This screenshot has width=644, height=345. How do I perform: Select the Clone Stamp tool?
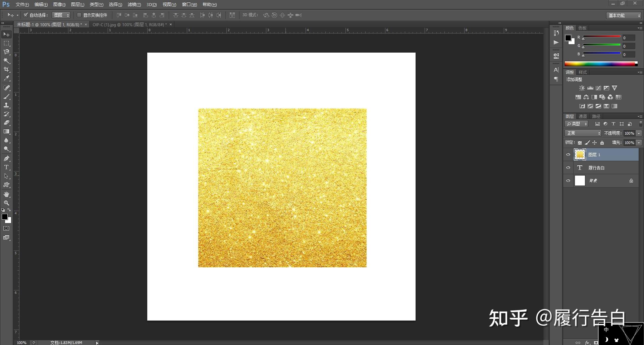[x=6, y=105]
